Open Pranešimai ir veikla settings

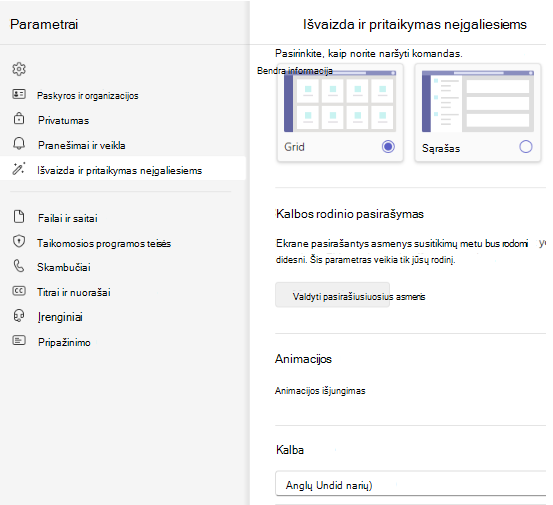coord(82,145)
